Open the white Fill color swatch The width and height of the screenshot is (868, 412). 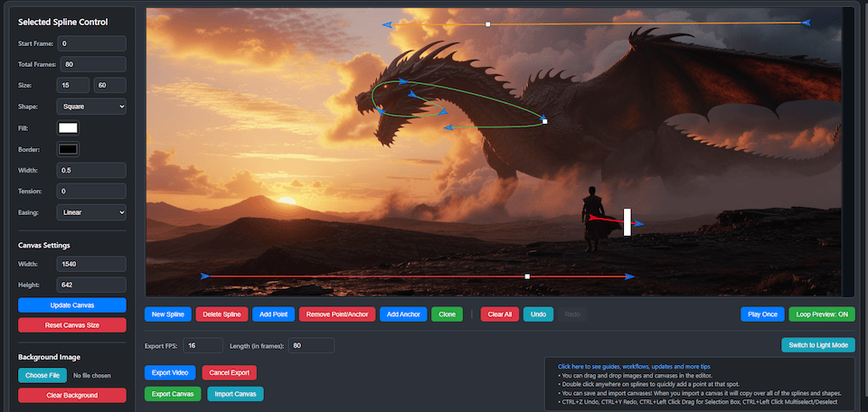pos(68,127)
